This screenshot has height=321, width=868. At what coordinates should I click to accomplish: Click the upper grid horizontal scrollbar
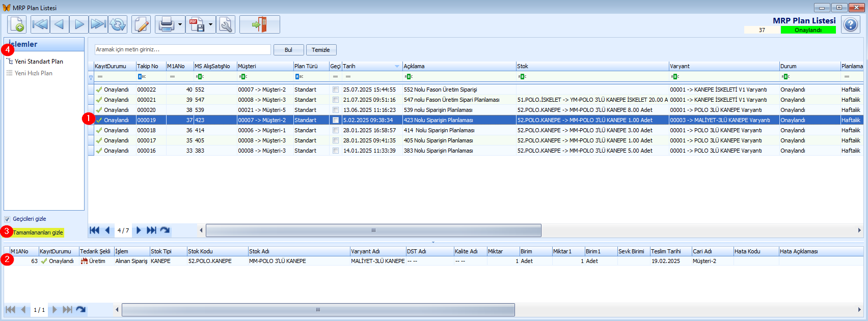(373, 230)
